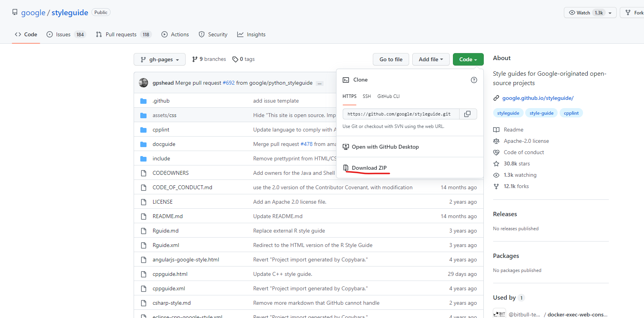The image size is (644, 318).
Task: Click the star icon next to 30.8k stars
Action: click(496, 163)
